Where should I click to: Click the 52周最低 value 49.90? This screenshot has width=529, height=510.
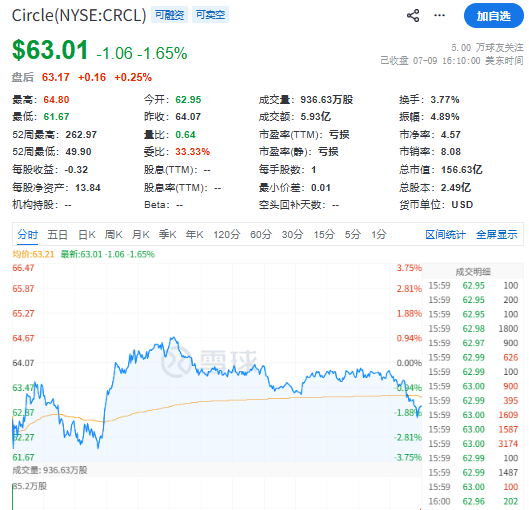click(78, 151)
